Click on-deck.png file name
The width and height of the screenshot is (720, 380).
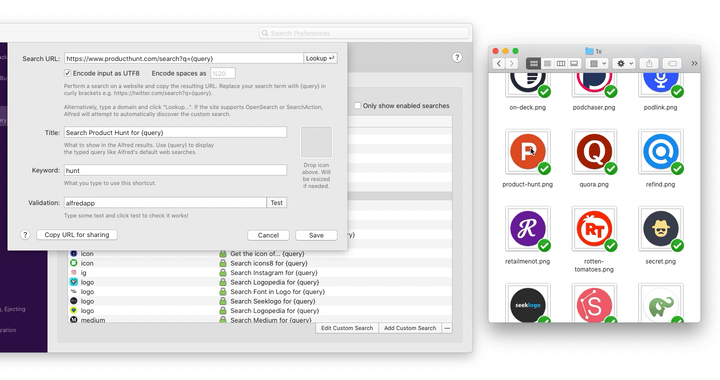528,107
